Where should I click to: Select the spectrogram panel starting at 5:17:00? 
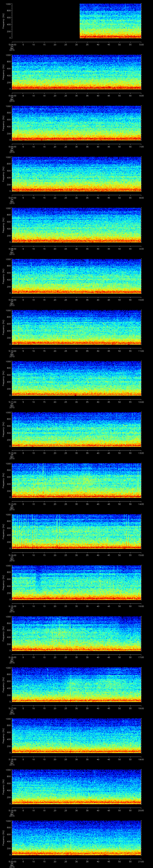click(x=76, y=685)
